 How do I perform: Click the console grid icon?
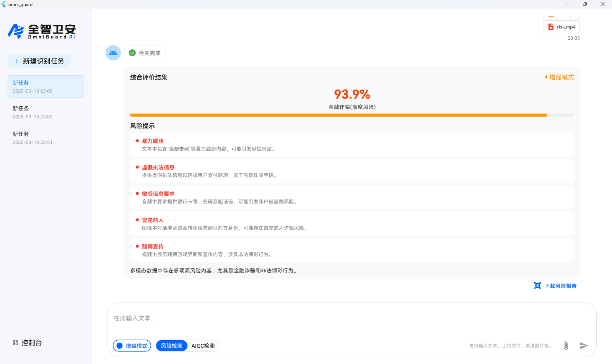point(15,343)
